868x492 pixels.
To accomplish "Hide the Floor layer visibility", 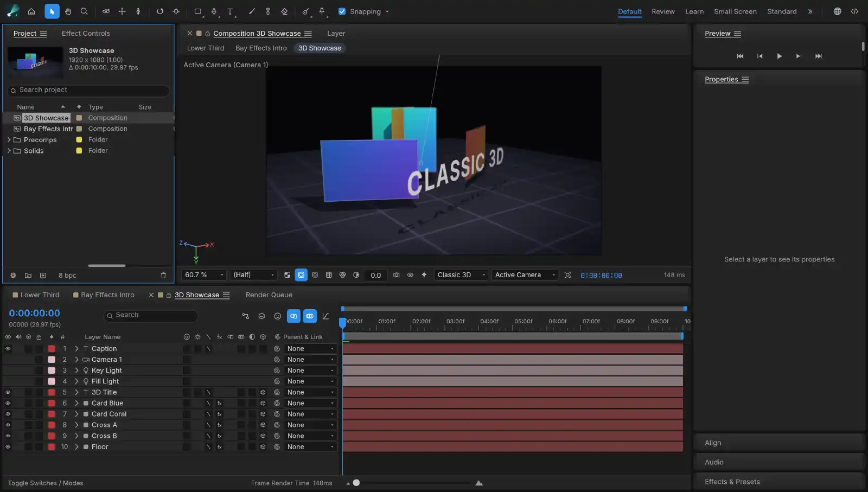I will [8, 447].
